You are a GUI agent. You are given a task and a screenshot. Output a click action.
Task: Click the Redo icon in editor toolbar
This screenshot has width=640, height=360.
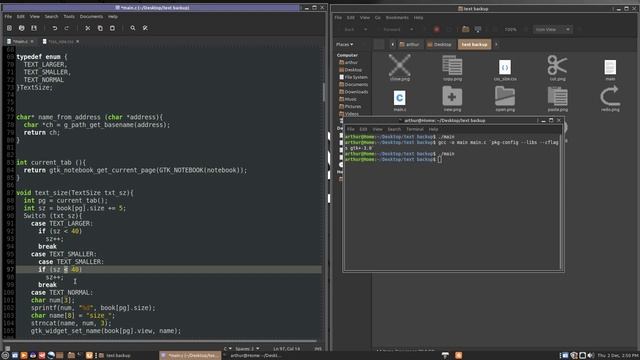(67, 28)
